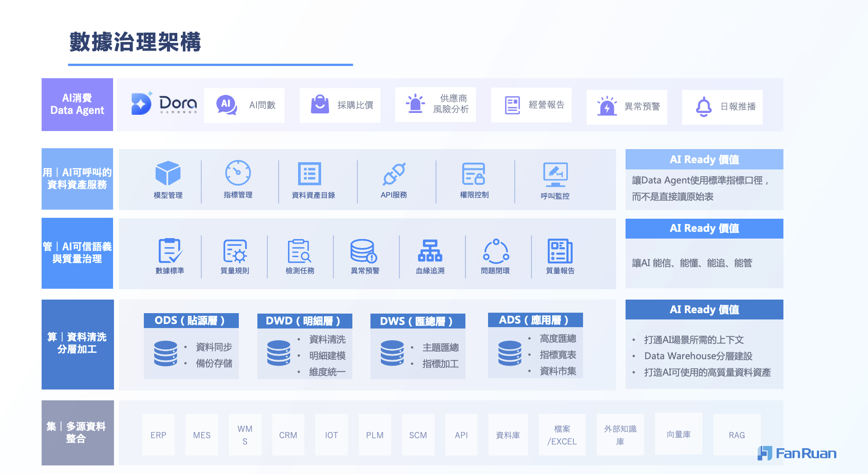Screen dimensions: 868x474
Task: Click the FanRuan logo
Action: click(x=797, y=453)
